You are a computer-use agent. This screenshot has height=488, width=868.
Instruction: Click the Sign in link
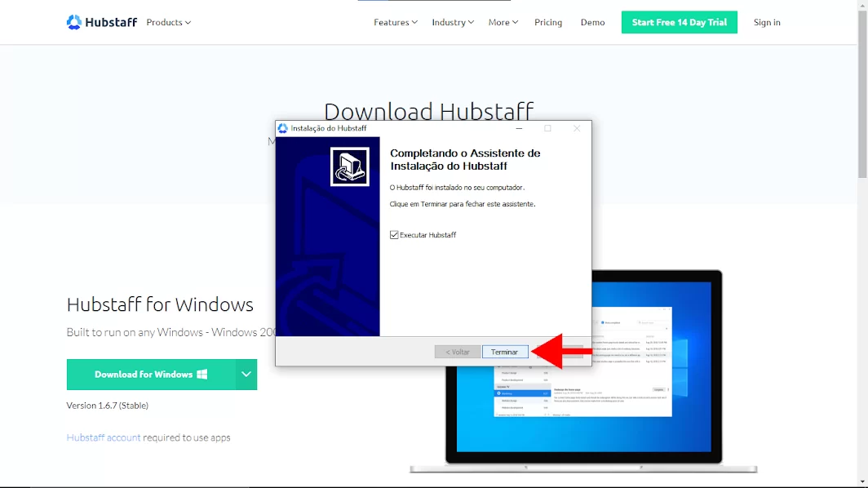[767, 22]
